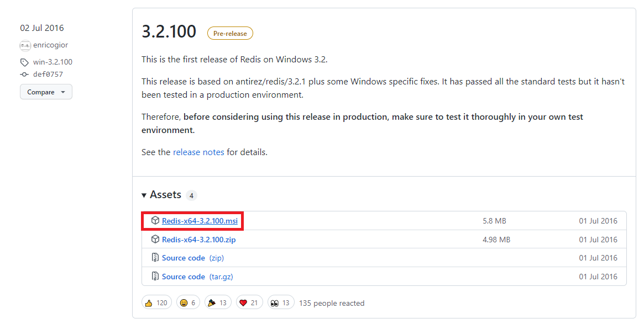
Task: Download Redis-x64-3.2.100.msi
Action: [x=200, y=221]
